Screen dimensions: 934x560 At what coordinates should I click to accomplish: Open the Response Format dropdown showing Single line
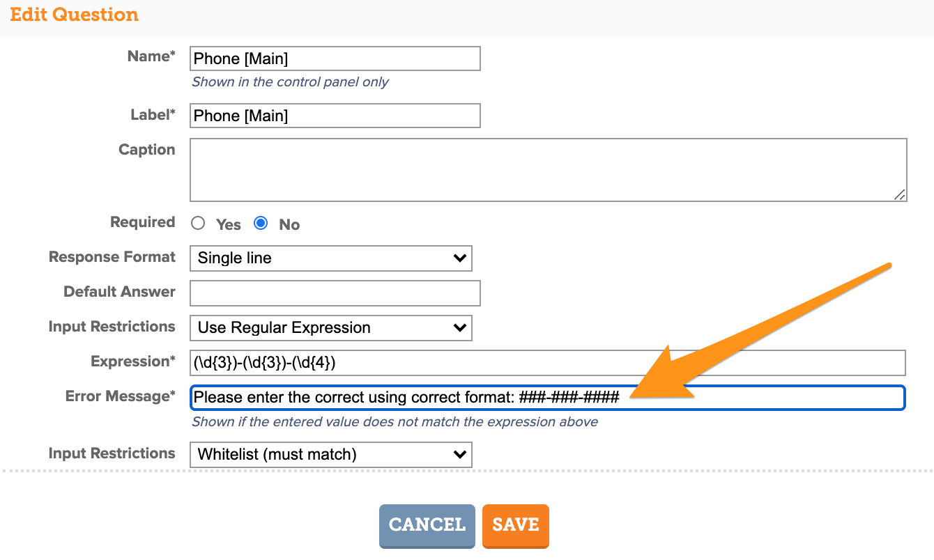tap(331, 258)
